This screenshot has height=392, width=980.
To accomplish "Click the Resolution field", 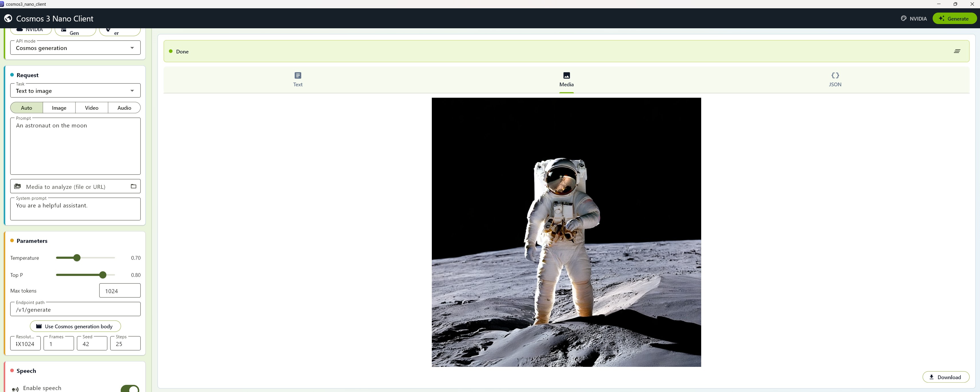I will tap(25, 343).
